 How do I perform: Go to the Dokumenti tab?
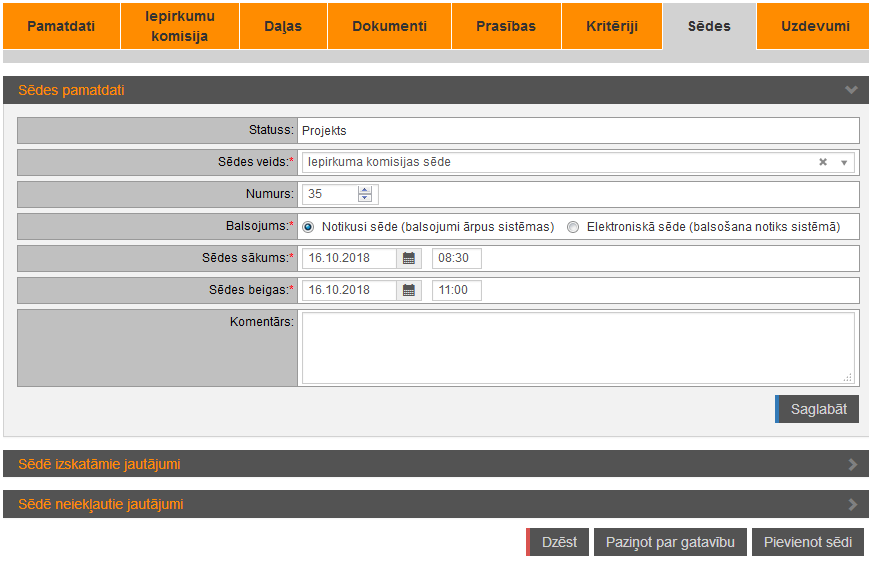click(x=389, y=26)
